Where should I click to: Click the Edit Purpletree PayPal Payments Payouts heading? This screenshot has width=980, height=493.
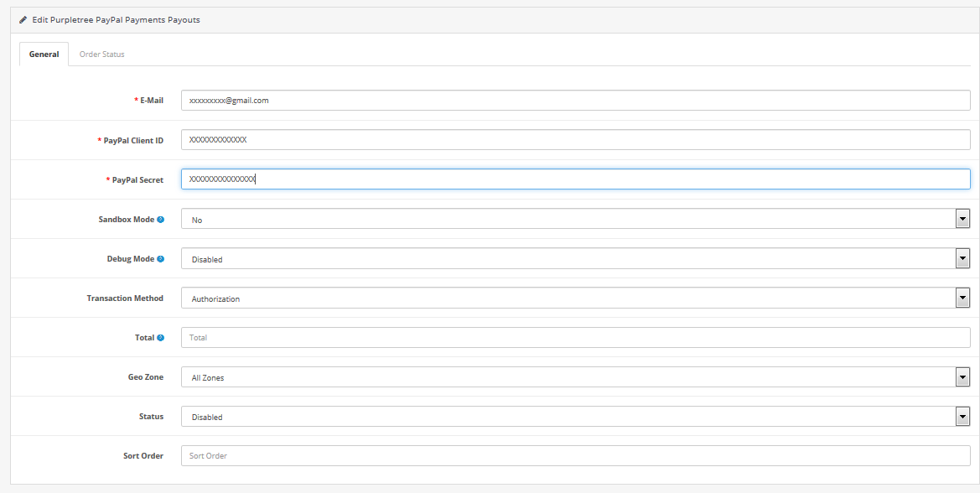[117, 20]
